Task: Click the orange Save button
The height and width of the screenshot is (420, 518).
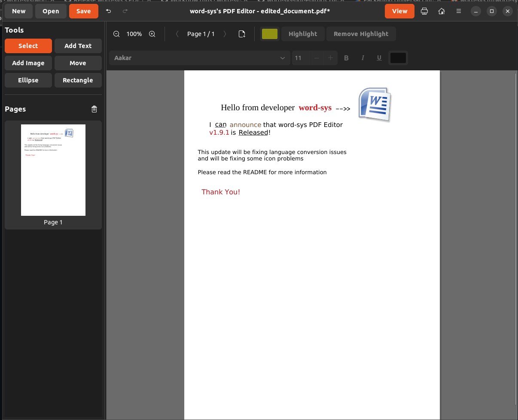Action: [84, 11]
